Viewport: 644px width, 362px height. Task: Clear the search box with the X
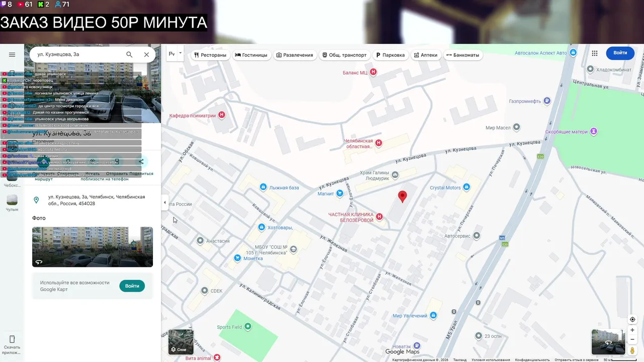click(146, 54)
